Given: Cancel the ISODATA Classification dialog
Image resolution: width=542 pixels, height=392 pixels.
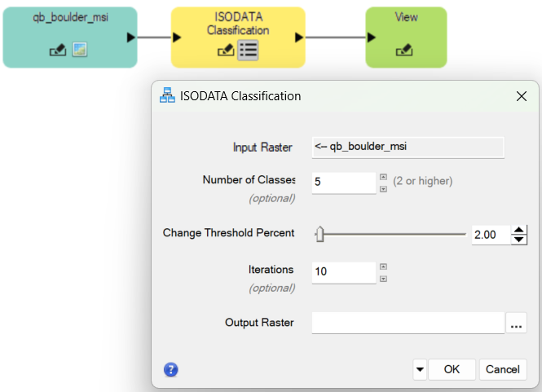Looking at the screenshot, I should [502, 369].
